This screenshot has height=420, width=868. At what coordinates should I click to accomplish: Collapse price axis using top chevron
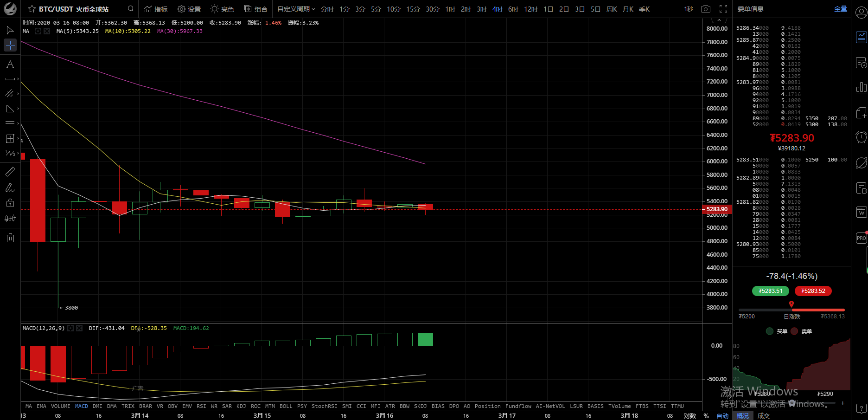(719, 20)
